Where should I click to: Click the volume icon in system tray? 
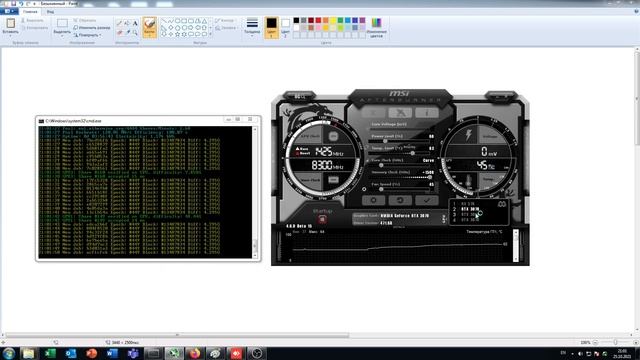click(580, 353)
